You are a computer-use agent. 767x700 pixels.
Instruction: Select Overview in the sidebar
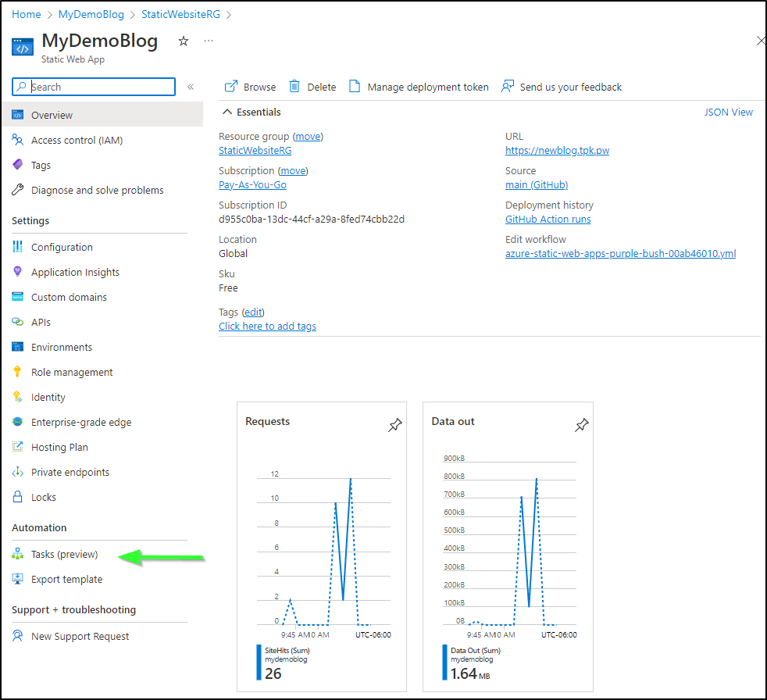click(102, 115)
